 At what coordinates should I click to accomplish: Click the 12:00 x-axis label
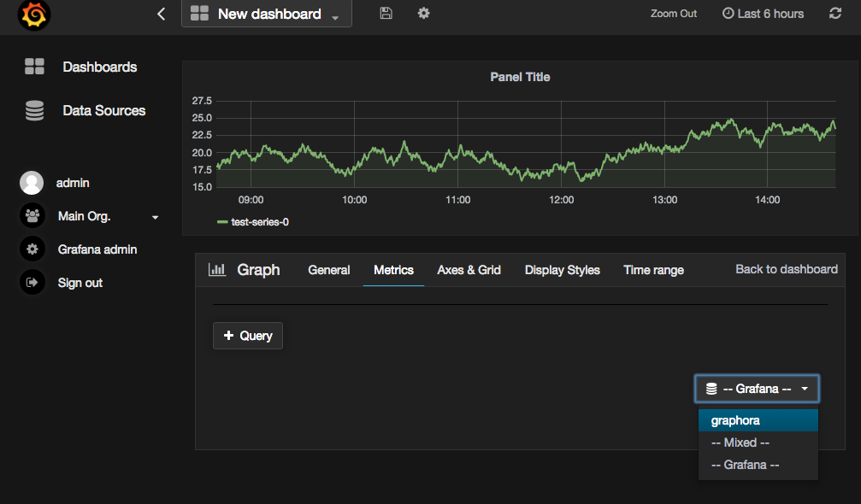coord(561,200)
